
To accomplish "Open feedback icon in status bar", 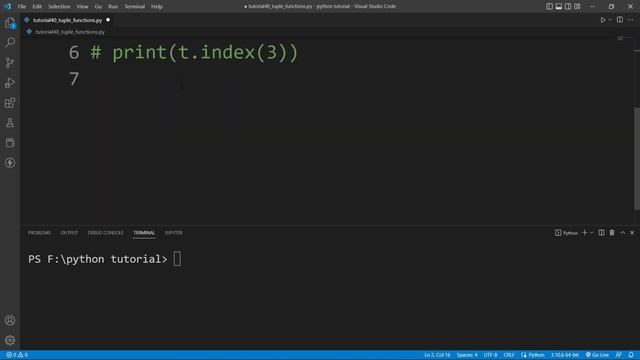I will pyautogui.click(x=619, y=355).
